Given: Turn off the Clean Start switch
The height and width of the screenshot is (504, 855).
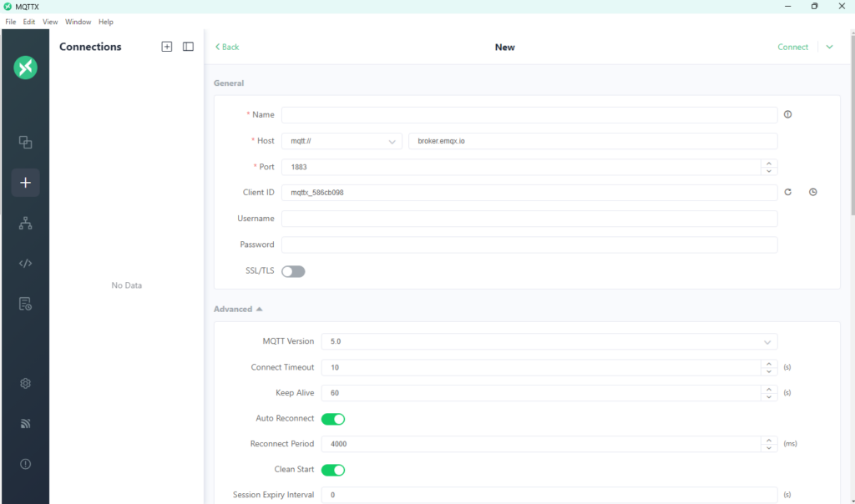Looking at the screenshot, I should 333,470.
